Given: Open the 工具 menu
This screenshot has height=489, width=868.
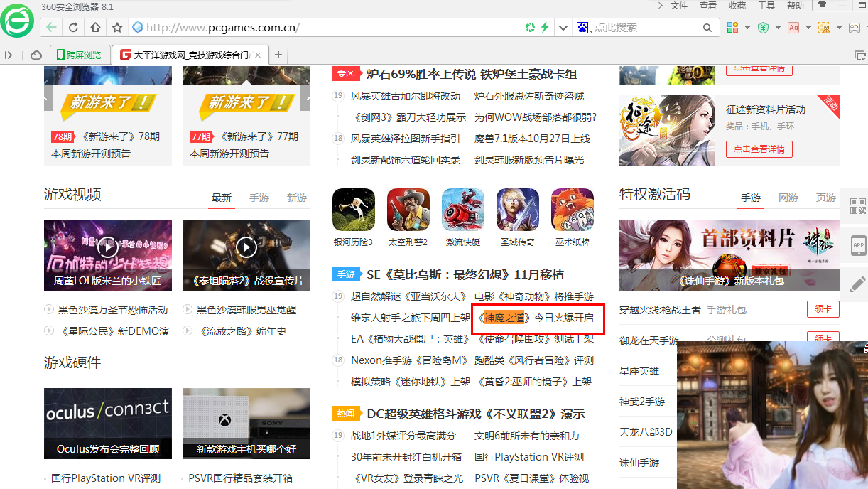Looking at the screenshot, I should pos(766,6).
